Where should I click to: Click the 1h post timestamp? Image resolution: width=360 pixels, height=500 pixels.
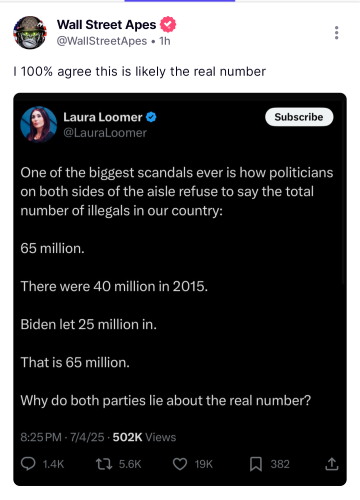pyautogui.click(x=165, y=41)
